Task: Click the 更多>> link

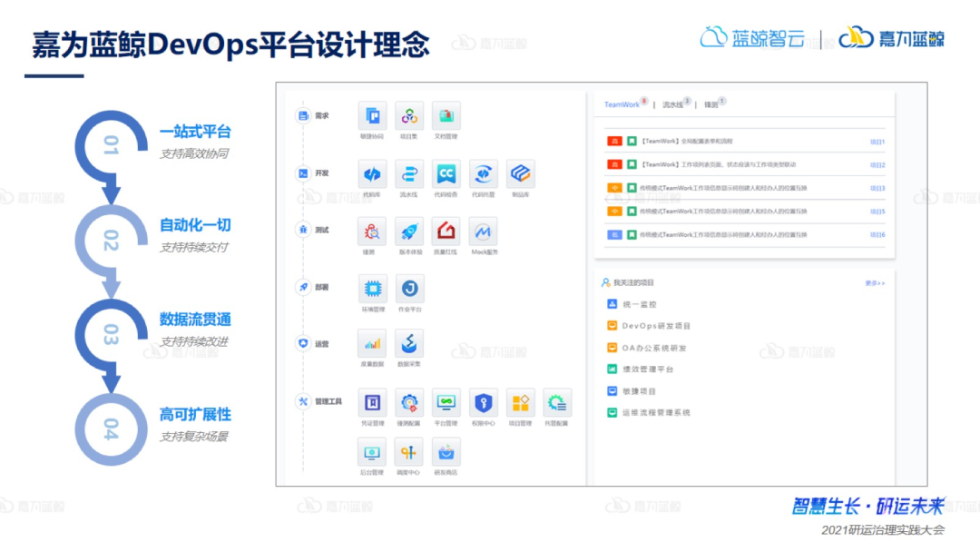Action: coord(875,283)
